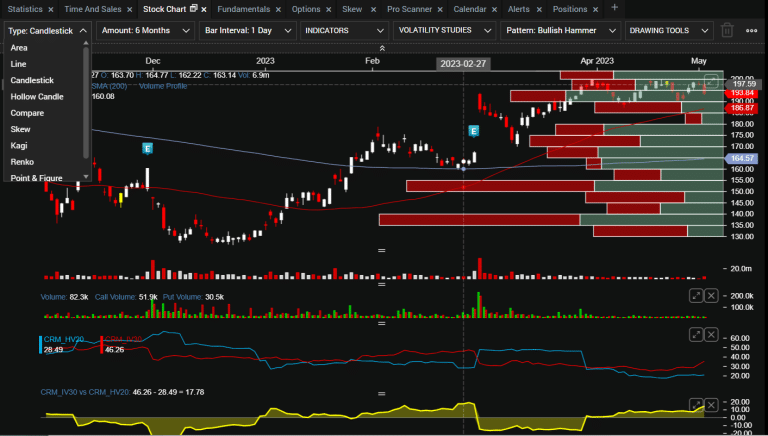This screenshot has width=768, height=436.
Task: Click the trash icon to delete drawings
Action: coord(727,30)
